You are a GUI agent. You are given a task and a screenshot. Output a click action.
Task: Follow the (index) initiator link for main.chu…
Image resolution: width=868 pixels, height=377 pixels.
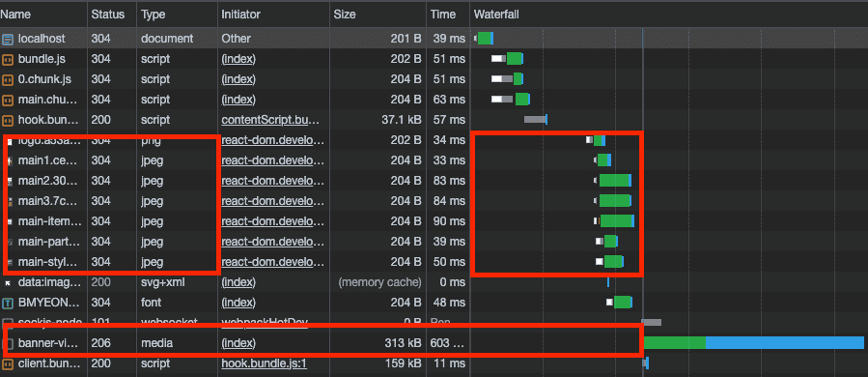click(238, 100)
